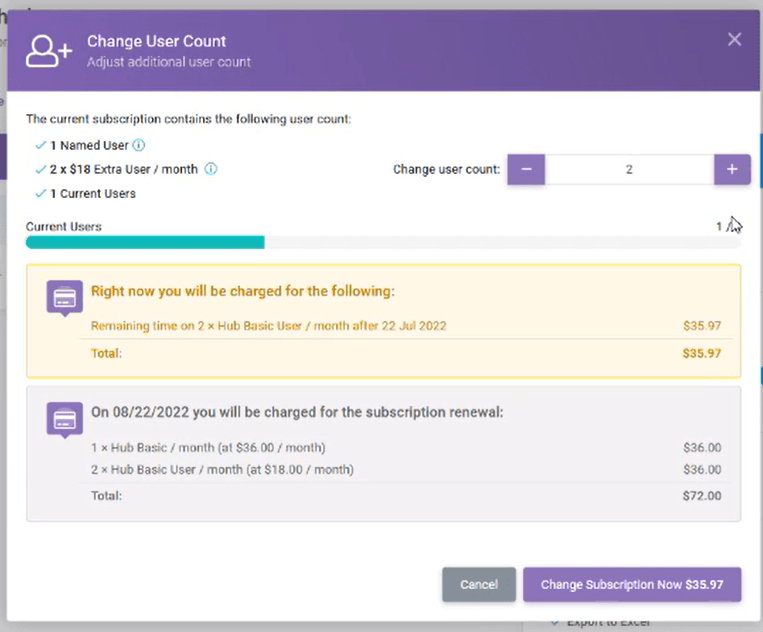Increase user count with the plus button
This screenshot has width=763, height=632.
pos(732,169)
